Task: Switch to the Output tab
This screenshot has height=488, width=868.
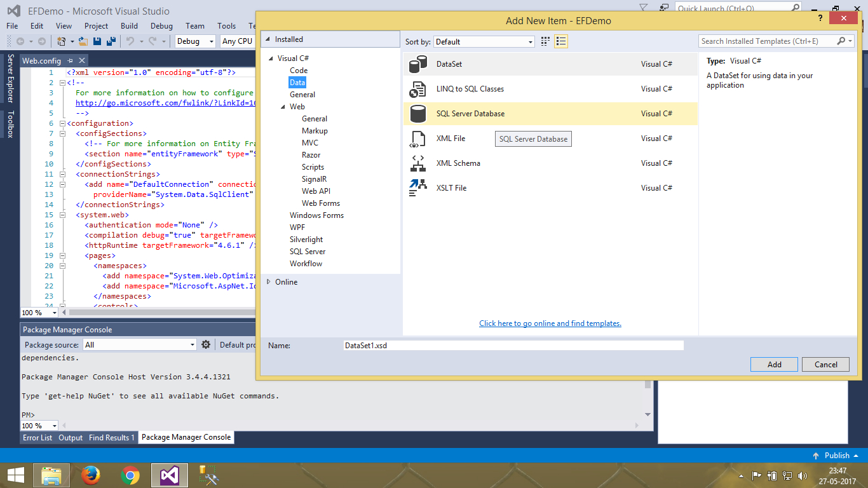Action: pos(71,437)
